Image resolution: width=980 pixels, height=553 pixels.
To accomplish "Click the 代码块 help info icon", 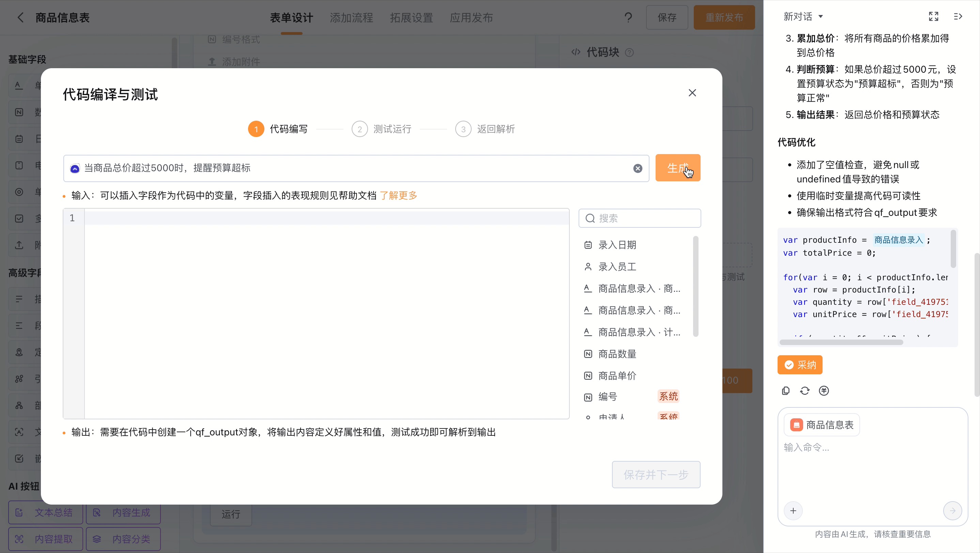I will click(630, 53).
